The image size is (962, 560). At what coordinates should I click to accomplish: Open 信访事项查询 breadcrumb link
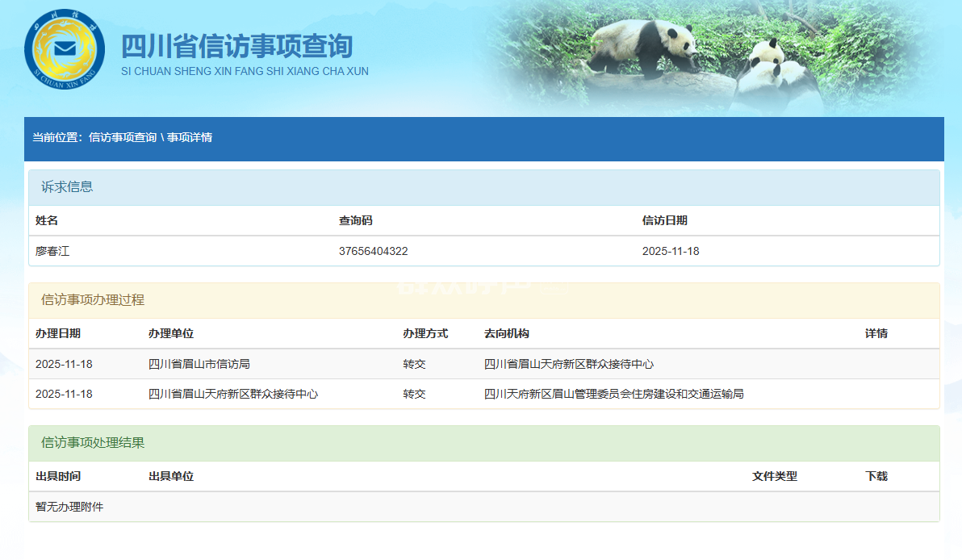click(123, 138)
